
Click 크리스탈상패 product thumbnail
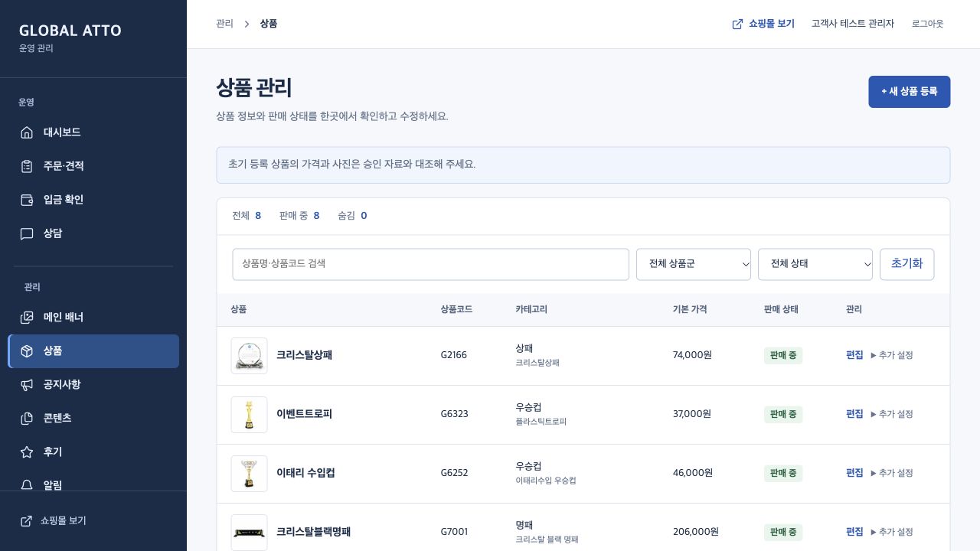(250, 356)
